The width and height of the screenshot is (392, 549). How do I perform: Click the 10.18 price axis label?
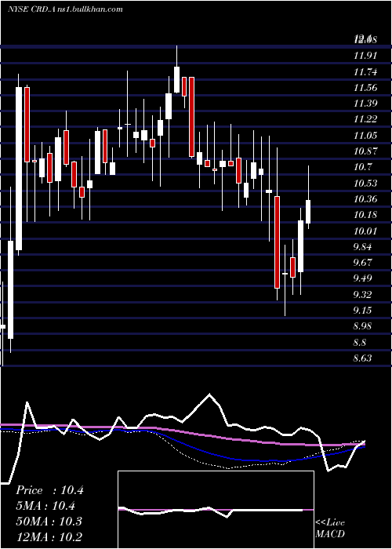click(x=365, y=215)
